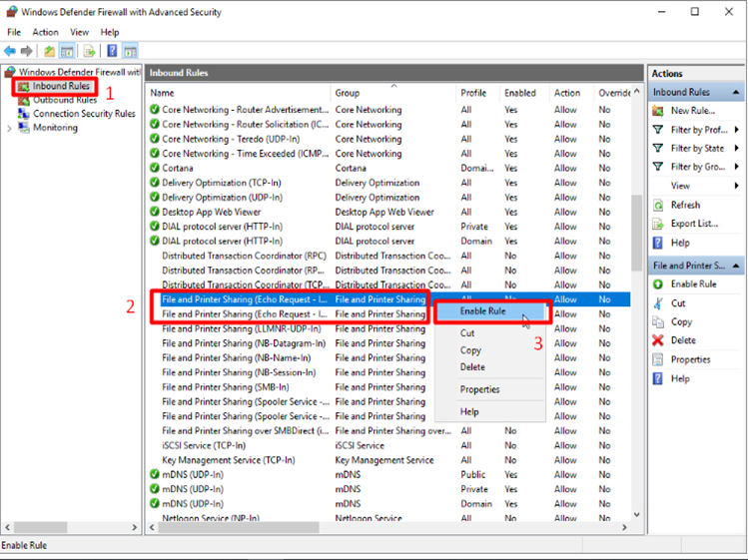748x560 pixels.
Task: Open the Action menu in the menu bar
Action: 45,32
